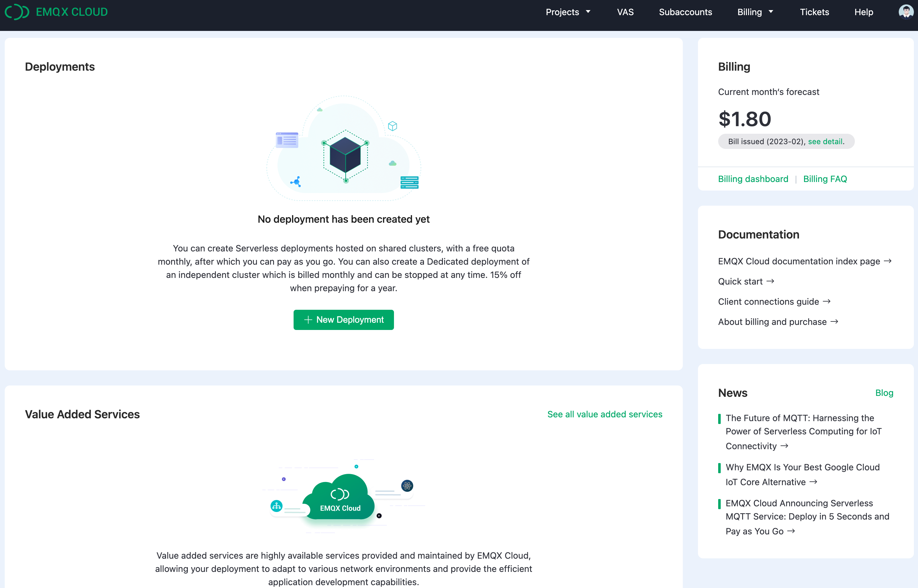Click the Deployments section heading
Screen dimensions: 918x588
[x=60, y=67]
